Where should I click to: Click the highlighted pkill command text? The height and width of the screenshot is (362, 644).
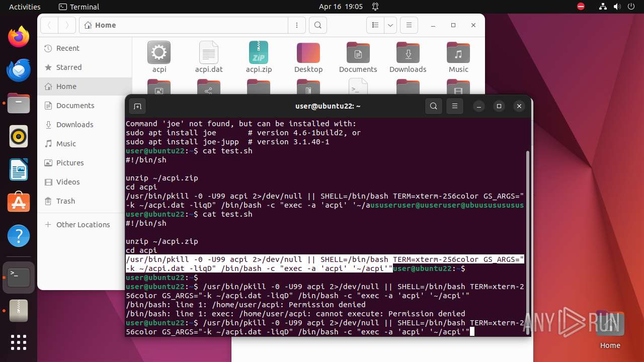tap(325, 264)
